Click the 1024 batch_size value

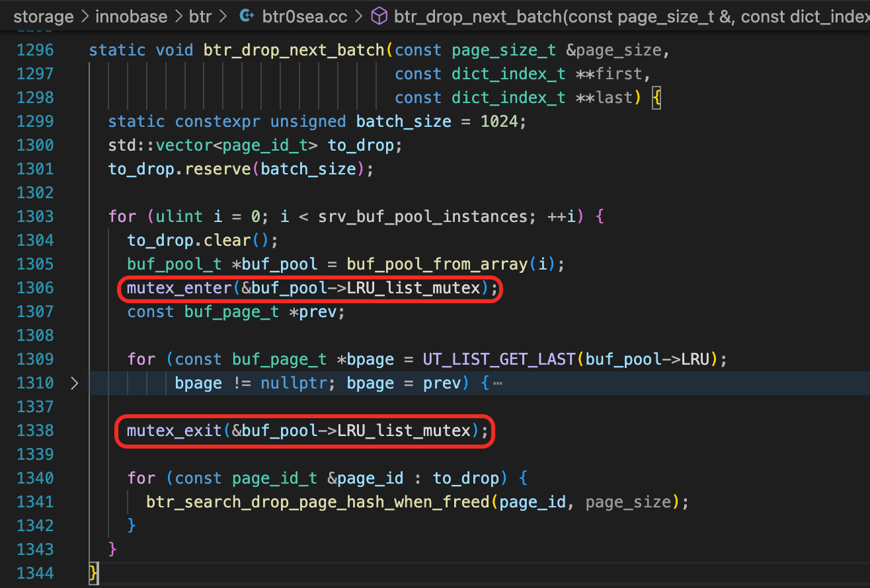(499, 122)
